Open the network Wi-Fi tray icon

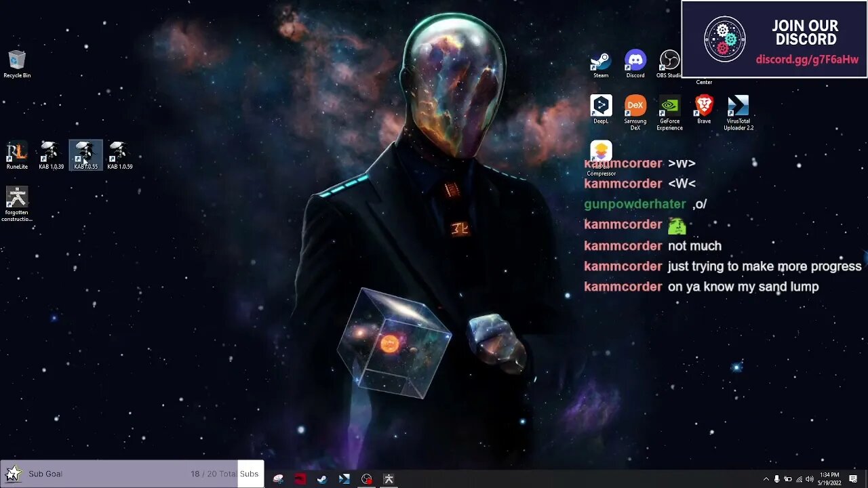pos(799,479)
